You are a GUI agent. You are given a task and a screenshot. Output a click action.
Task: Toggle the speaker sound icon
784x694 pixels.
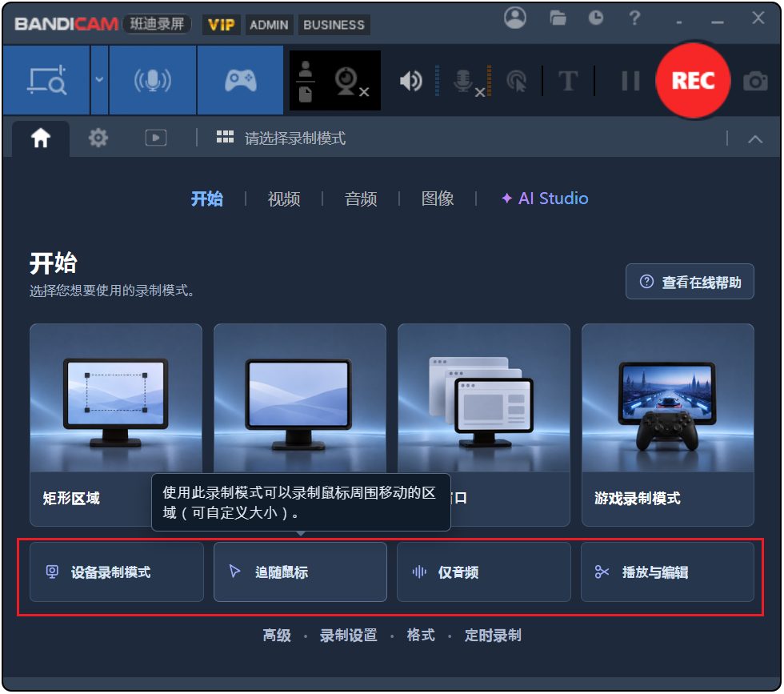tap(411, 81)
